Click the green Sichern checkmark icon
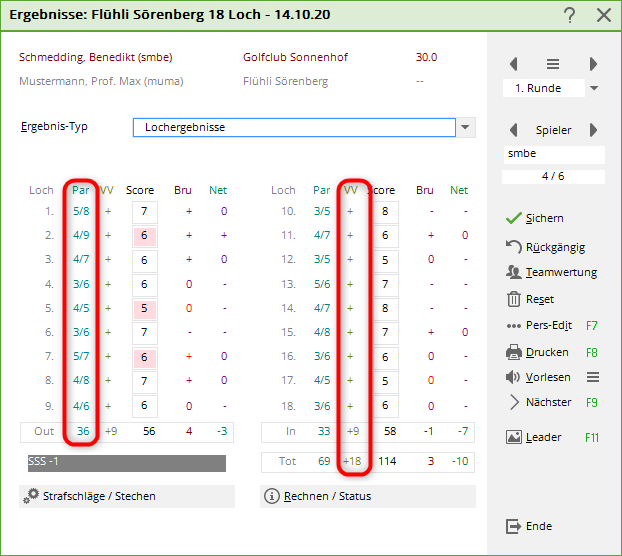 (514, 218)
